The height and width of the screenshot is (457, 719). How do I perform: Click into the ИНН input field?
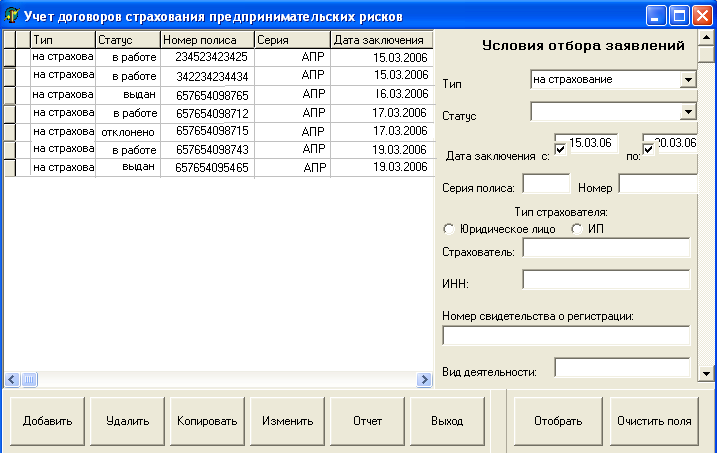point(605,280)
